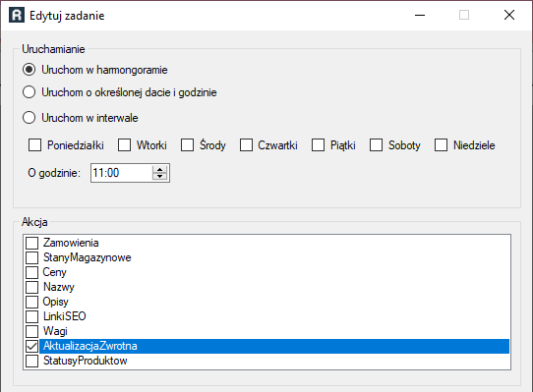The image size is (533, 392).
Task: Tick the Wagi action checkbox
Action: point(31,331)
